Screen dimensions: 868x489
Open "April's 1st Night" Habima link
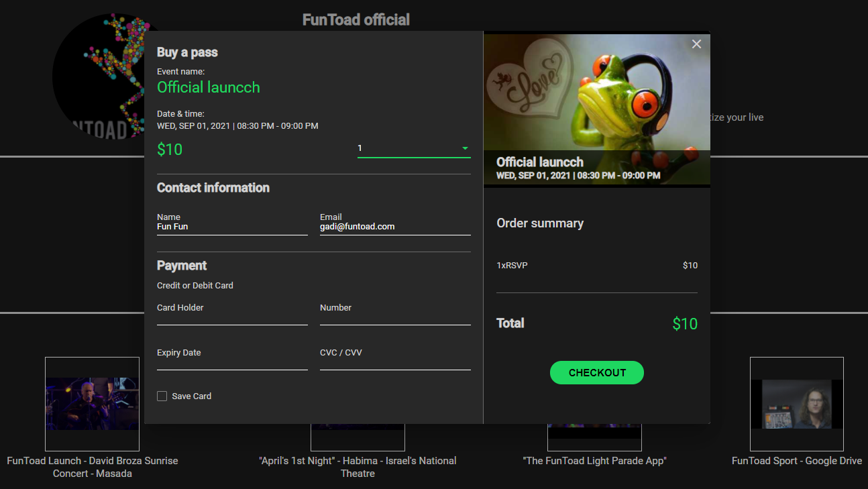358,467
